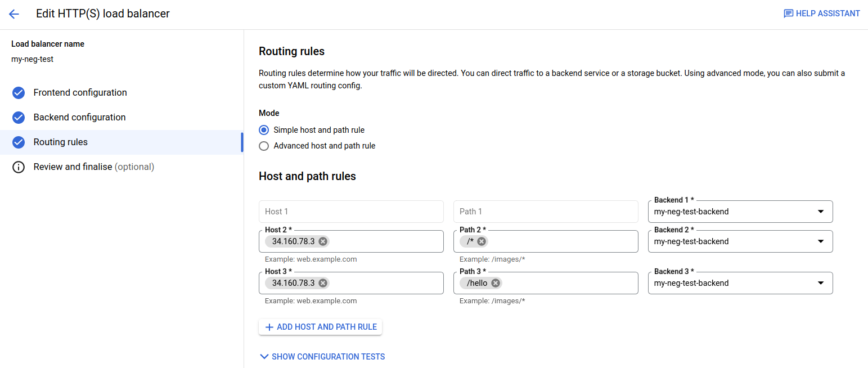Select Advanced host and path rule mode
Viewport: 868px width, 368px height.
[x=264, y=146]
